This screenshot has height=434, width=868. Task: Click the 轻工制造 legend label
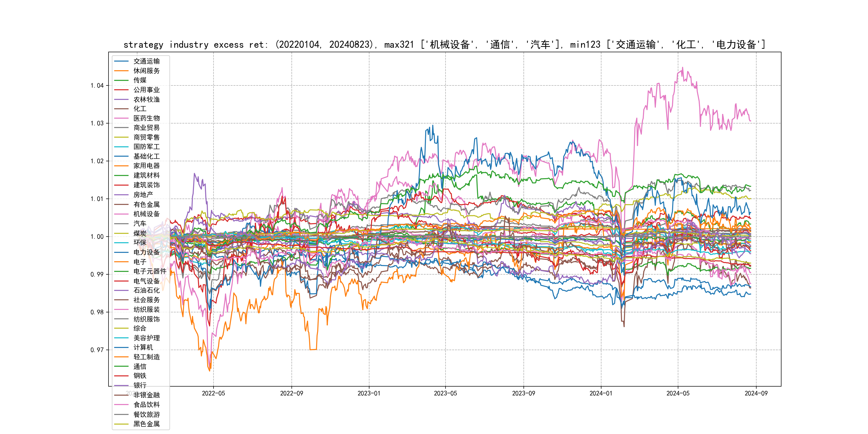146,357
